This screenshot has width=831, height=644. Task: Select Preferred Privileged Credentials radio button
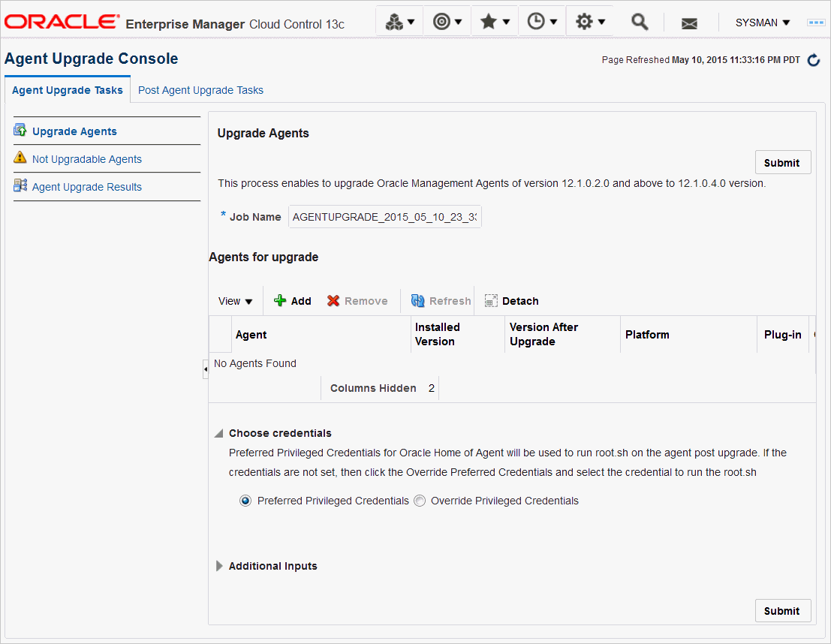coord(245,501)
